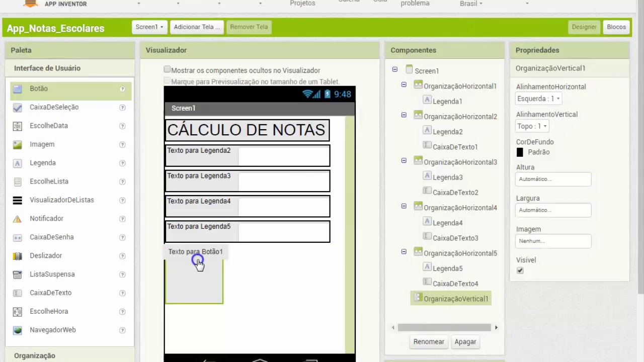This screenshot has height=362, width=644.
Task: Toggle tablet-size preview checkbox
Action: (167, 80)
